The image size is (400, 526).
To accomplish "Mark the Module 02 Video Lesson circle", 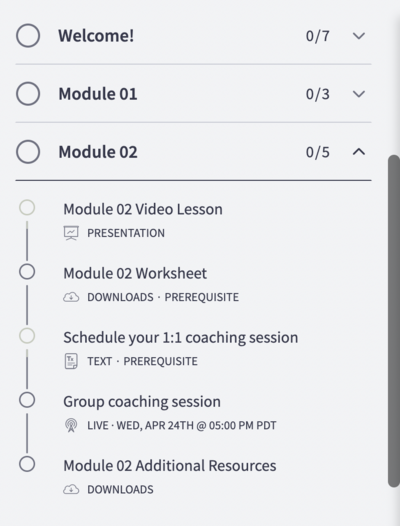I will click(27, 208).
